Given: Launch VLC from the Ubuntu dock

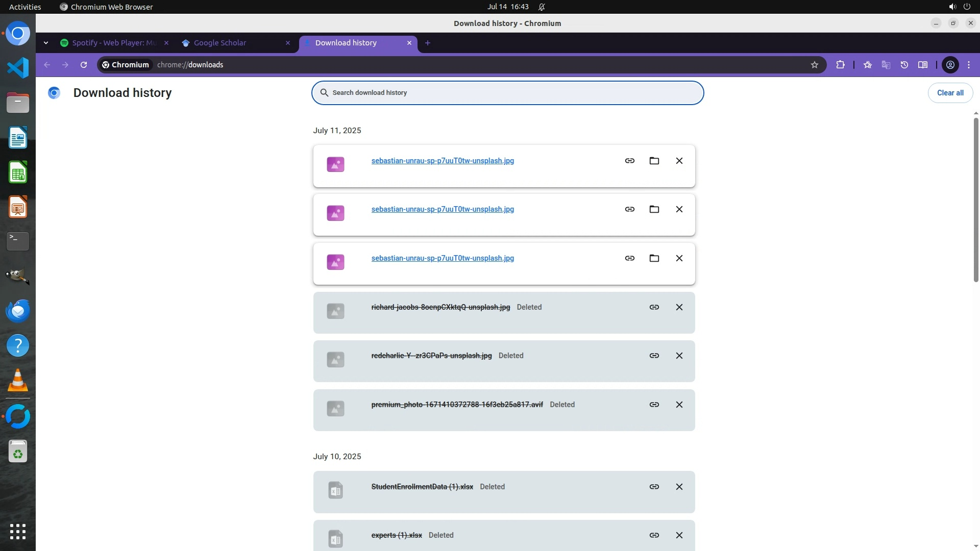Looking at the screenshot, I should tap(18, 380).
